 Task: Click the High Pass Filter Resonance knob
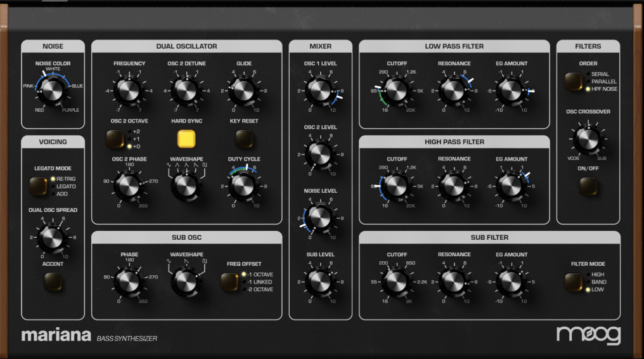(454, 186)
